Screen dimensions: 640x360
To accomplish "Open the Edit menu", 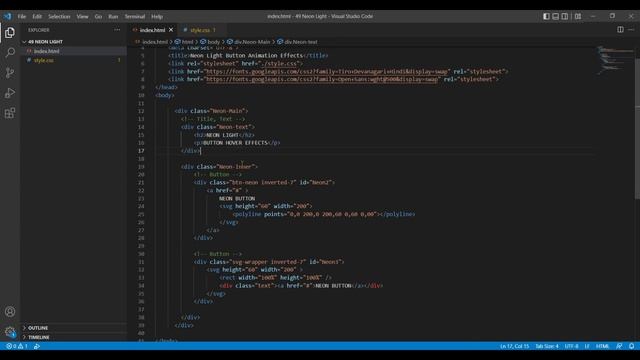I will 37,16.
